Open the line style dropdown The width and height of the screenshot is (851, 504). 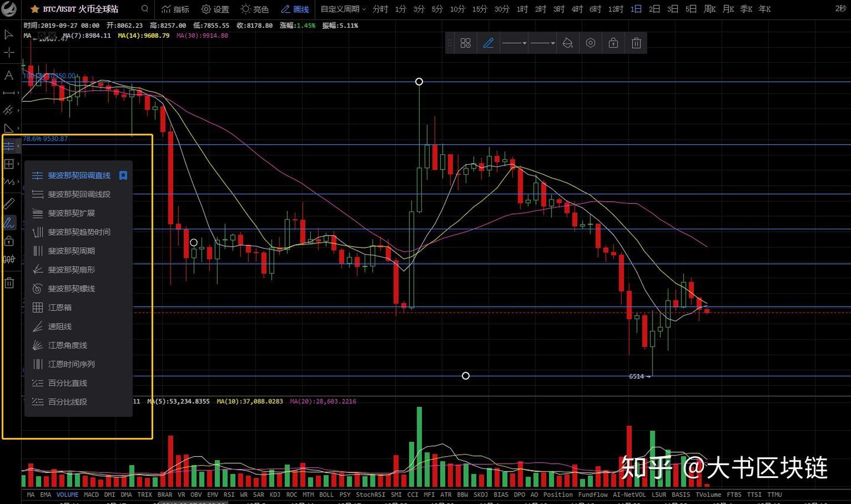click(514, 43)
